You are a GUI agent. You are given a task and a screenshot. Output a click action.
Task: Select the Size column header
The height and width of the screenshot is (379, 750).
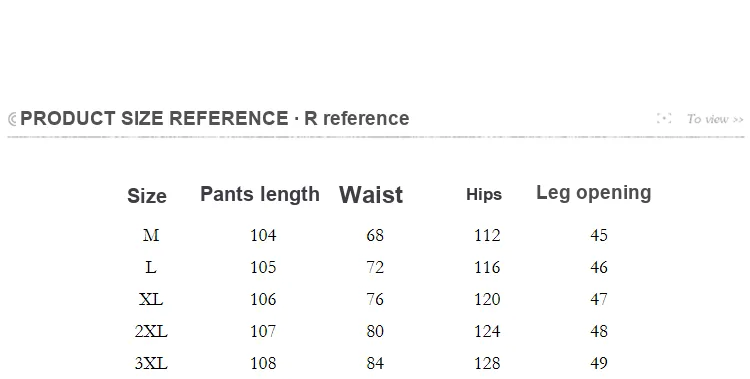point(147,196)
